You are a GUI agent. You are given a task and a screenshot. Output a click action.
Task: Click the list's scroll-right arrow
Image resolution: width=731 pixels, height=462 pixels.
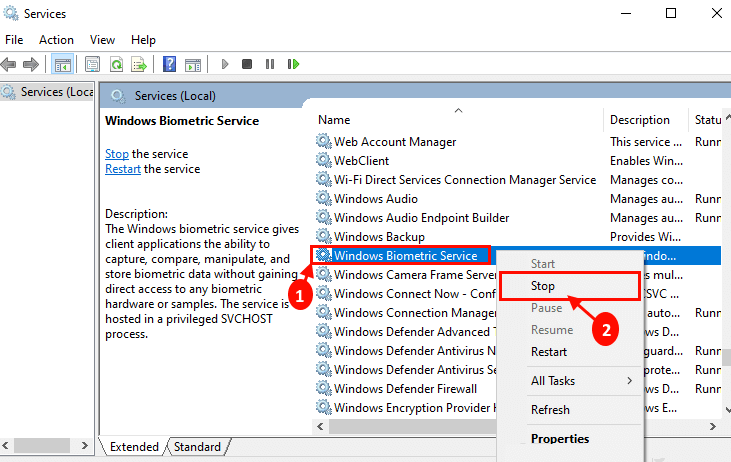[x=712, y=426]
